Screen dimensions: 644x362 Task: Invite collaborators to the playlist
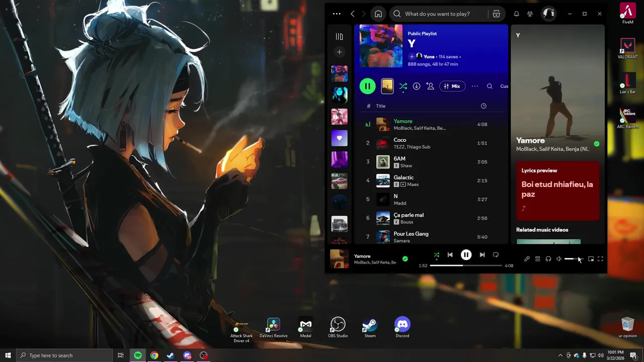point(430,86)
